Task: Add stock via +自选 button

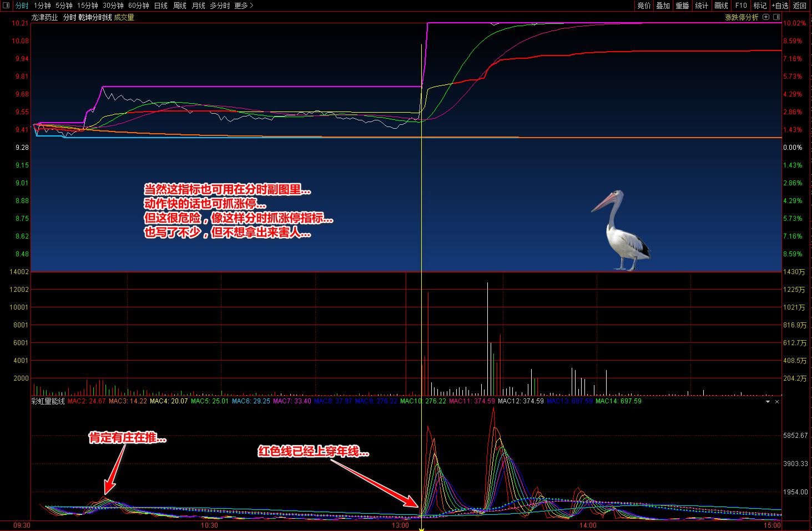Action: point(780,6)
